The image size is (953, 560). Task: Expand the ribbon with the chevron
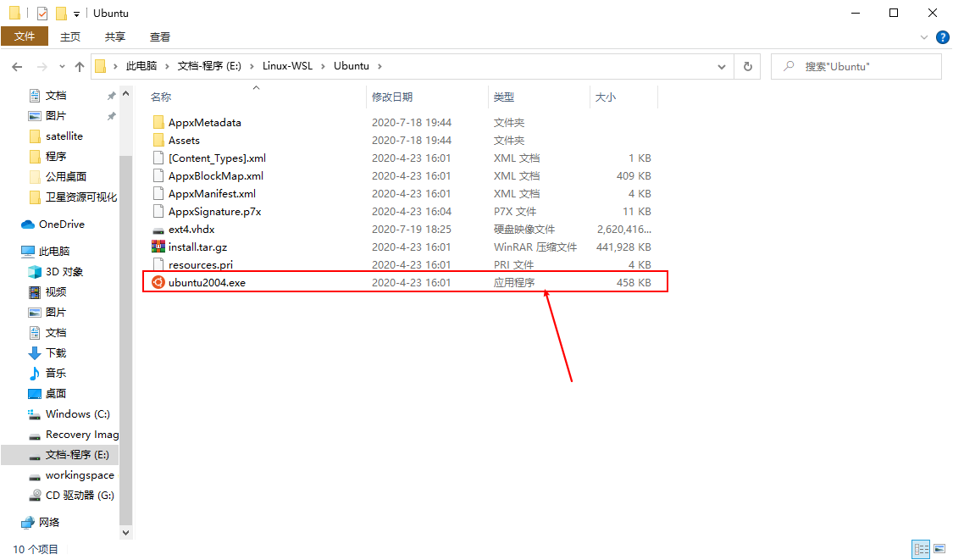click(924, 37)
